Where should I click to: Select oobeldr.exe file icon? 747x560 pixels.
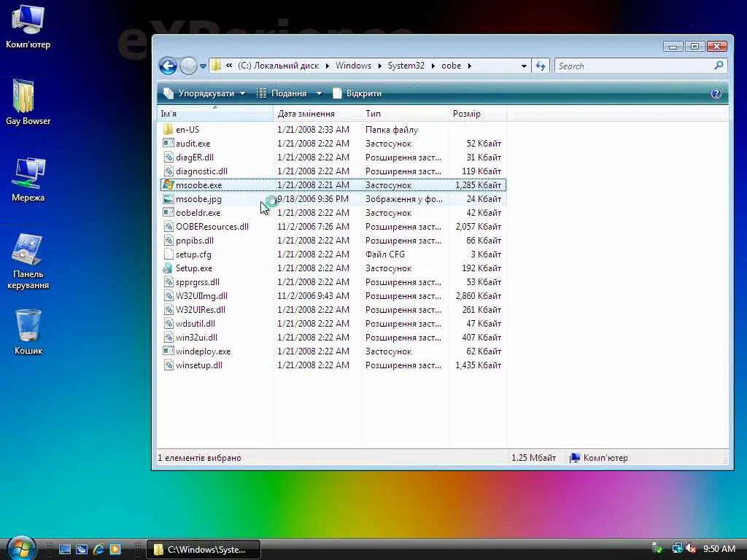168,213
